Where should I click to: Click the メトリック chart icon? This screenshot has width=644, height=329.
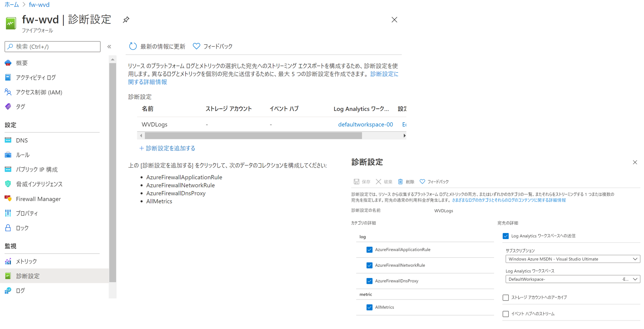coord(8,261)
